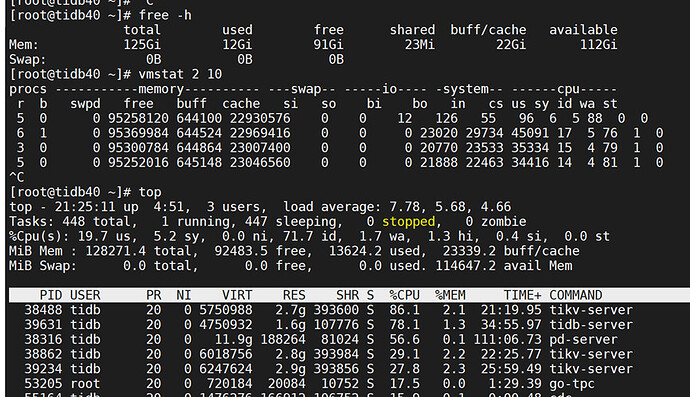The width and height of the screenshot is (690, 397).
Task: Select VIRT value 11.9g for pd-server
Action: tap(233, 340)
